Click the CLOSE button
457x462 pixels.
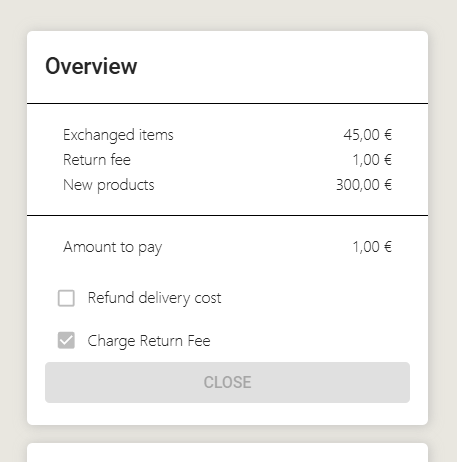(x=227, y=382)
